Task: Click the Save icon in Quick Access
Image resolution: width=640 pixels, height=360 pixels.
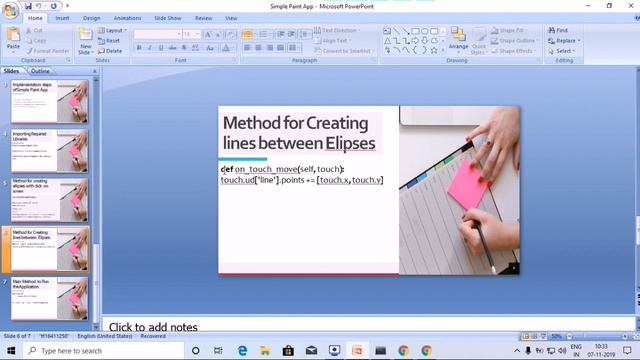Action: pos(28,6)
